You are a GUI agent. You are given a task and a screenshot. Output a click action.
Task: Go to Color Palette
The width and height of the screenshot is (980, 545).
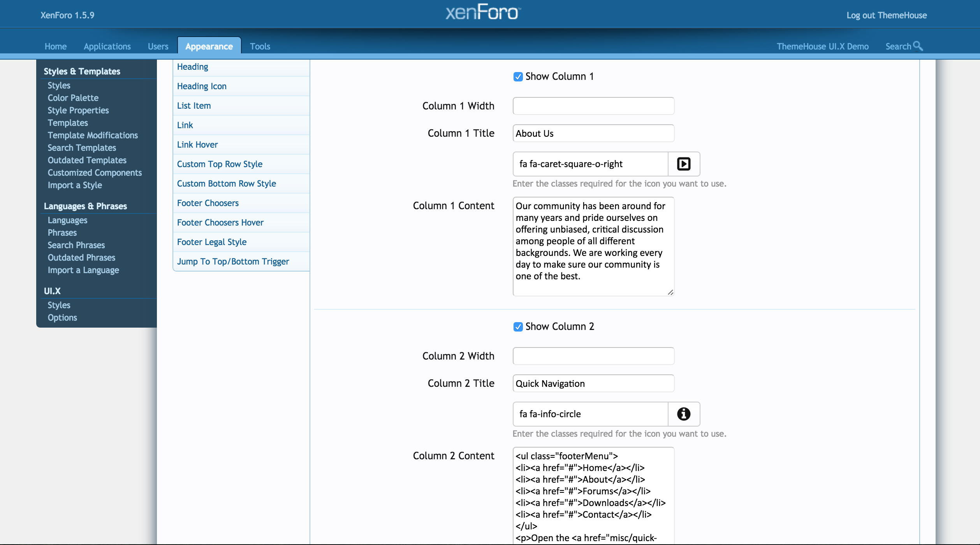(73, 98)
